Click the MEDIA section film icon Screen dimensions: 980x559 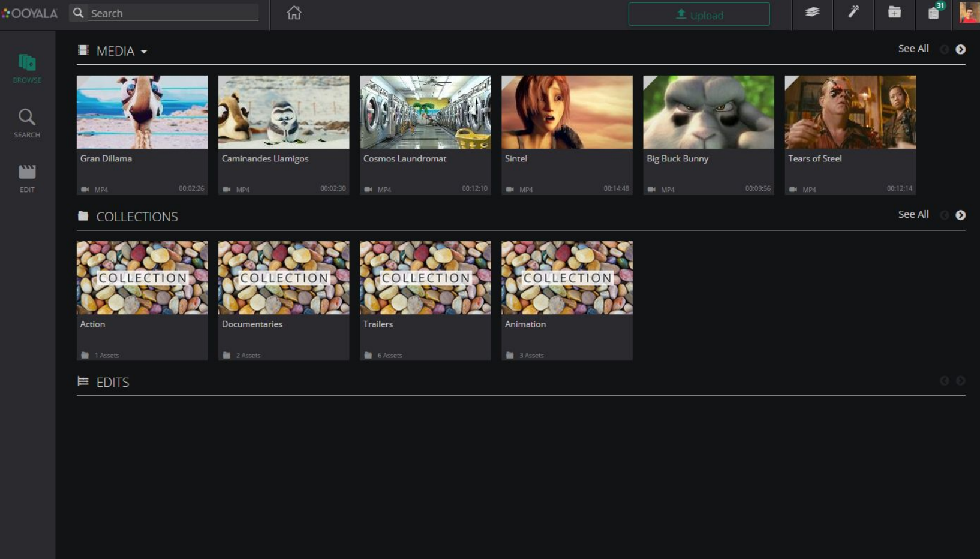coord(83,50)
